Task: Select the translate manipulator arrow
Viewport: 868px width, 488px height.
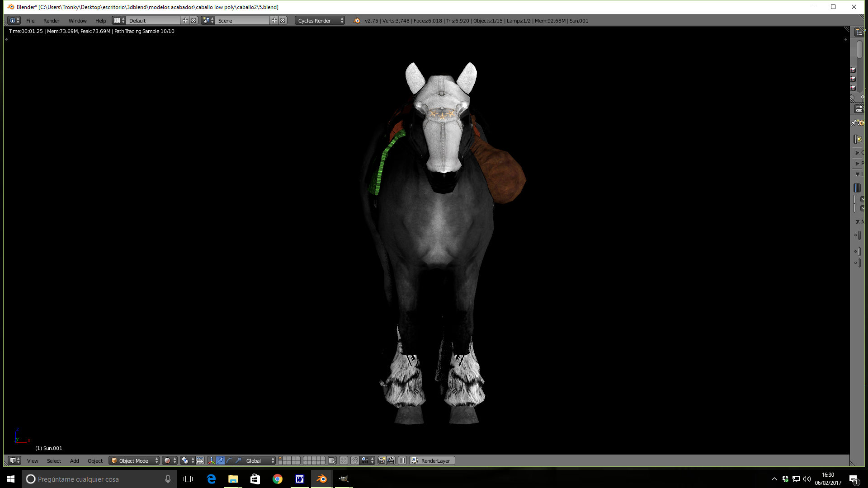Action: 220,460
